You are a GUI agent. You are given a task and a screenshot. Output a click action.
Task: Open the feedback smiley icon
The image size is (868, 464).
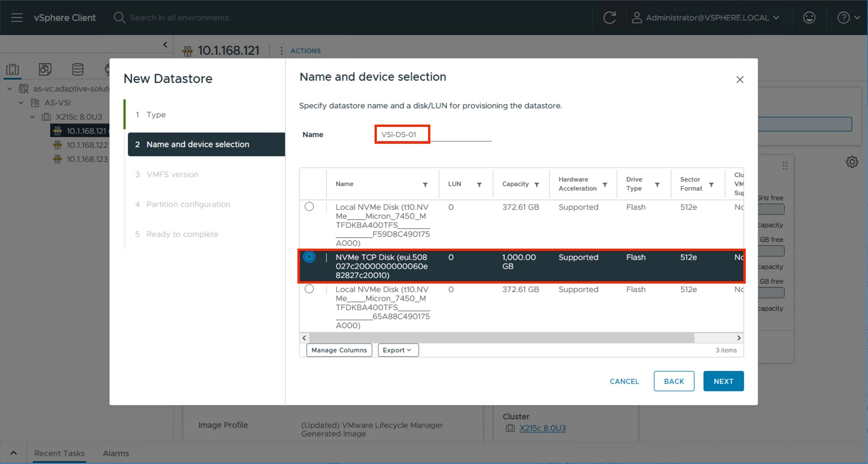pyautogui.click(x=809, y=17)
